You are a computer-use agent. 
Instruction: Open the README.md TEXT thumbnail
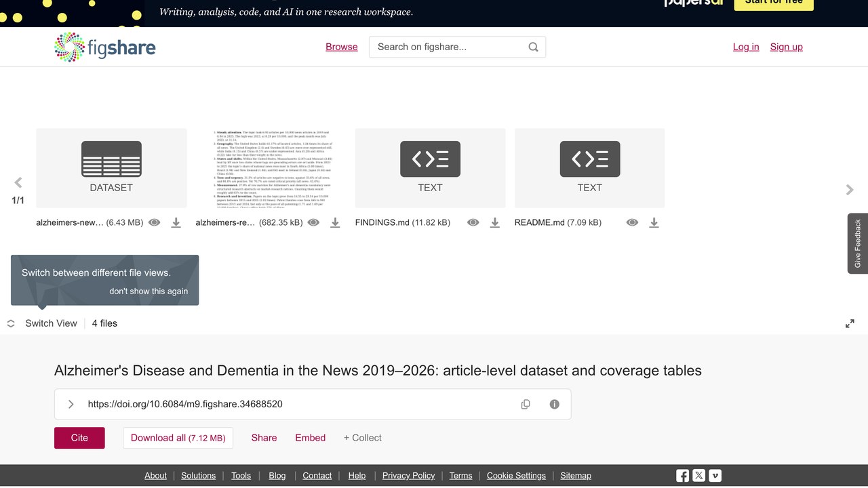[589, 168]
